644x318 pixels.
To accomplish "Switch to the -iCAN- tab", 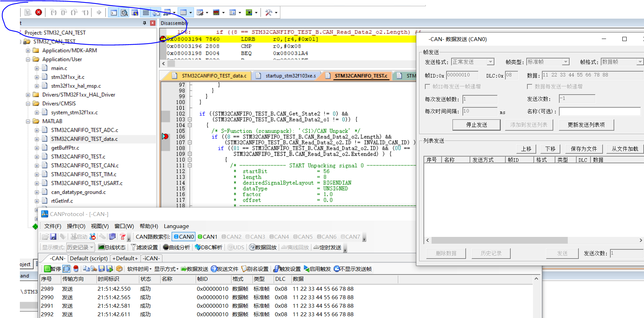I will [152, 258].
